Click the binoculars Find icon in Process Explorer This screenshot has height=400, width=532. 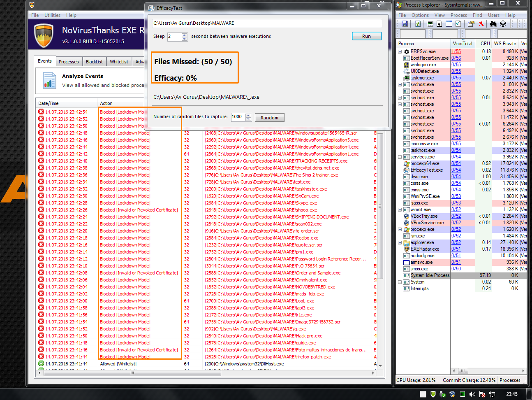point(493,24)
